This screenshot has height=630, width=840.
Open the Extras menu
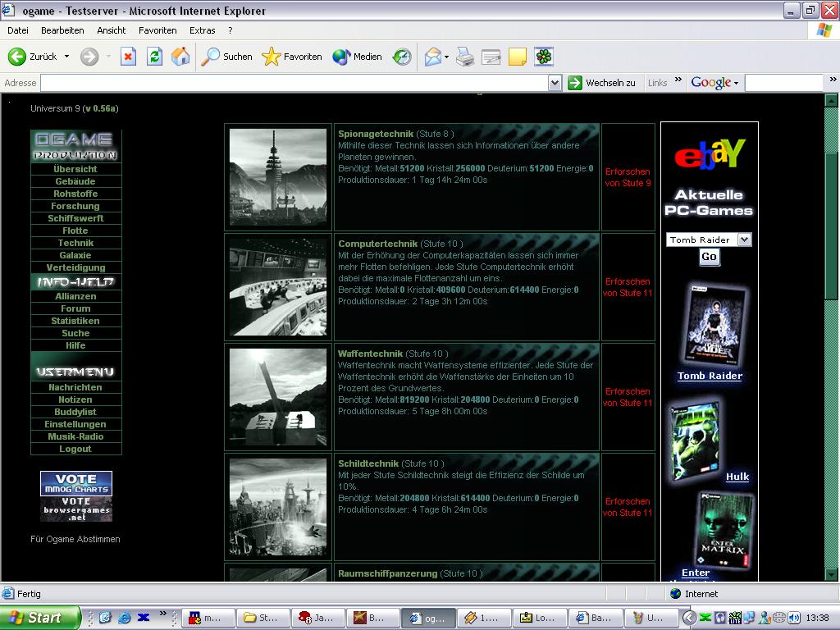click(x=203, y=30)
